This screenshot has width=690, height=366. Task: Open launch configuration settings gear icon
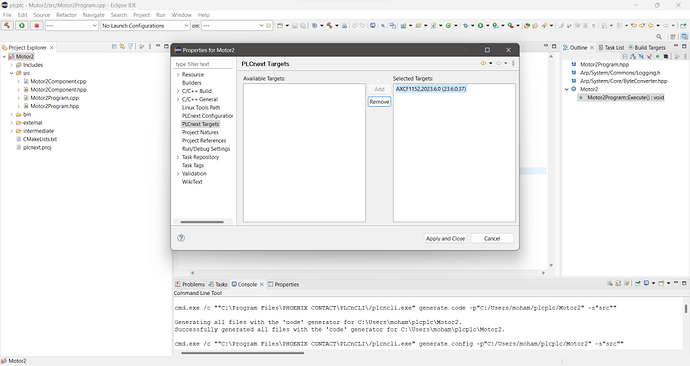(268, 26)
